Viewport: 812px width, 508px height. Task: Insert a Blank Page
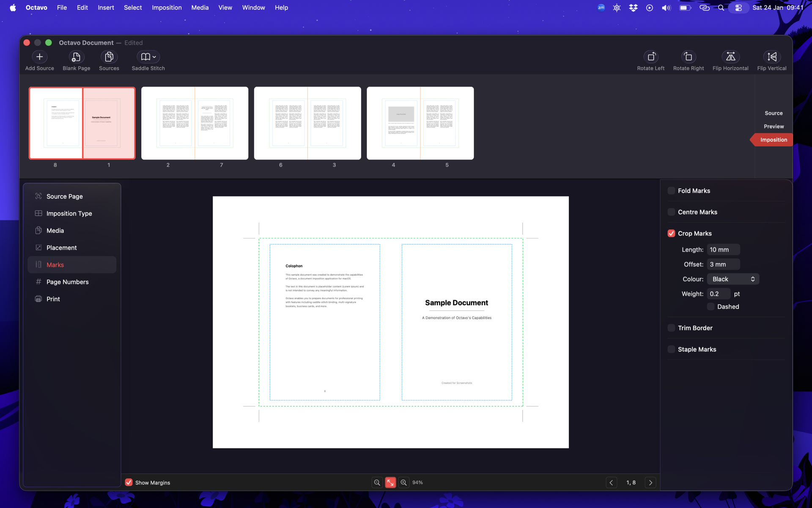pyautogui.click(x=76, y=57)
